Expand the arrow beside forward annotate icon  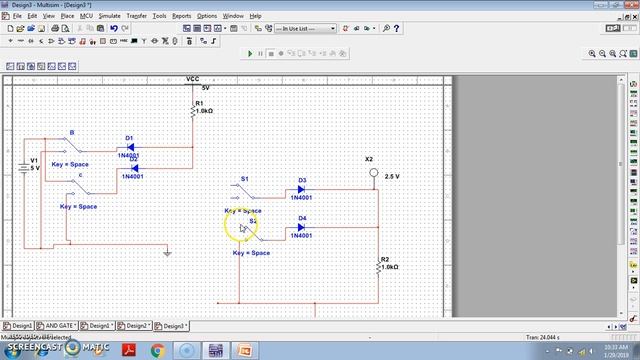374,29
